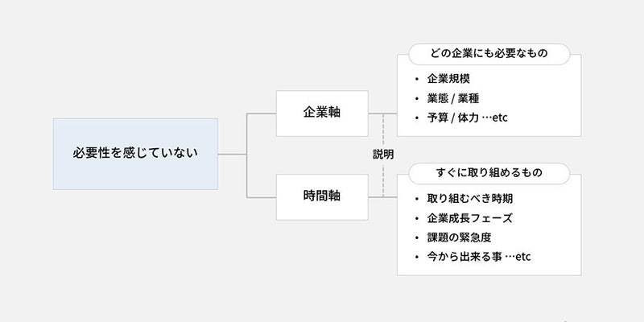Select the どの企業にも必要なもの header pill
This screenshot has height=322, width=644.
489,54
